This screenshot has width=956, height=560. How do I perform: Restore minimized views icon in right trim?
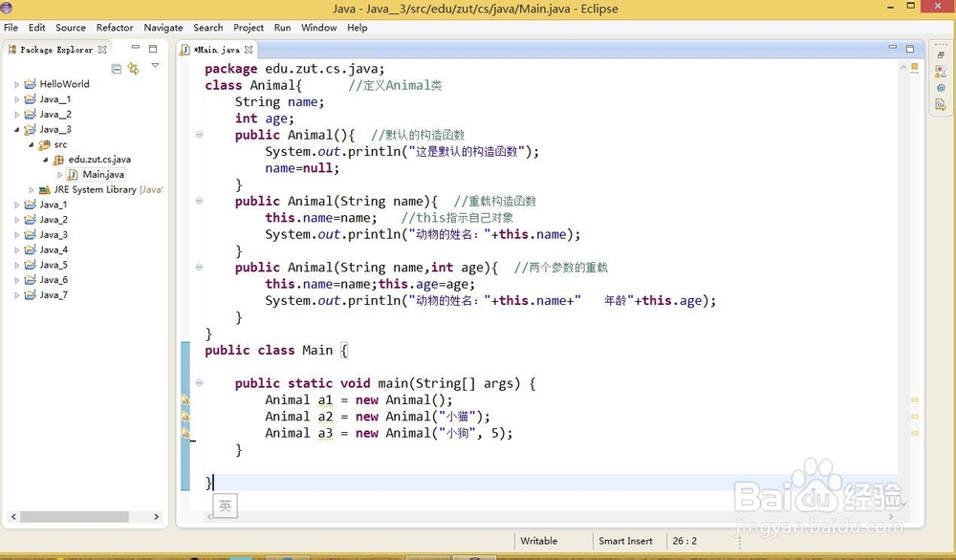941,55
